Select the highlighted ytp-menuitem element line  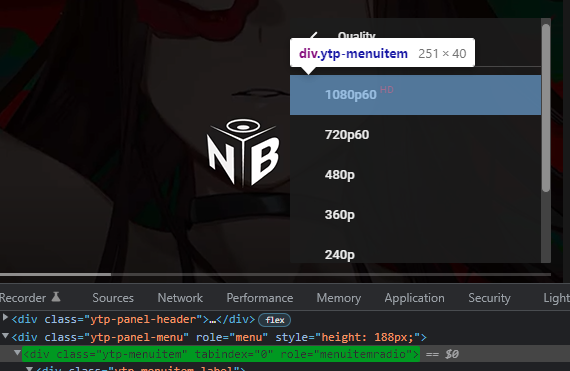[221, 354]
